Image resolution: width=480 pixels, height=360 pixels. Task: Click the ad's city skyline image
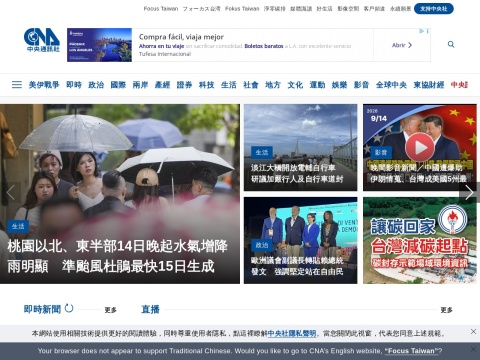click(99, 45)
